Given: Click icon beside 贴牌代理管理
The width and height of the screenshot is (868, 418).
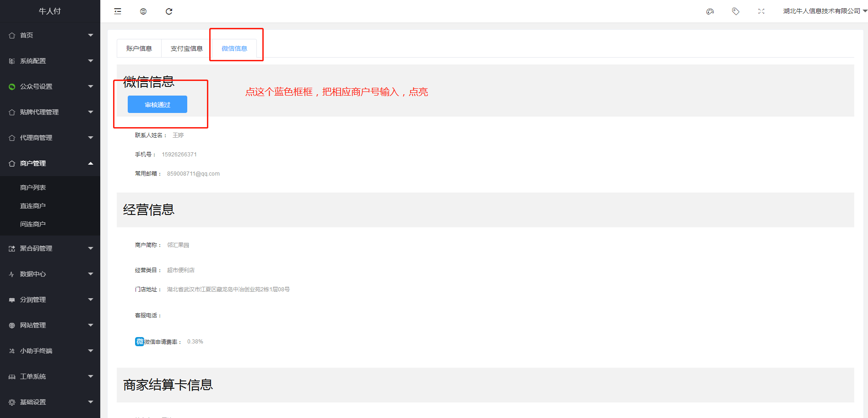Looking at the screenshot, I should coord(12,112).
